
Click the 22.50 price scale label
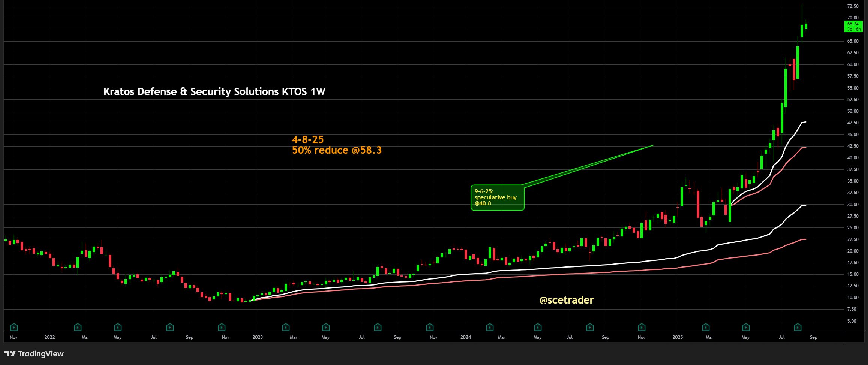[x=853, y=239]
